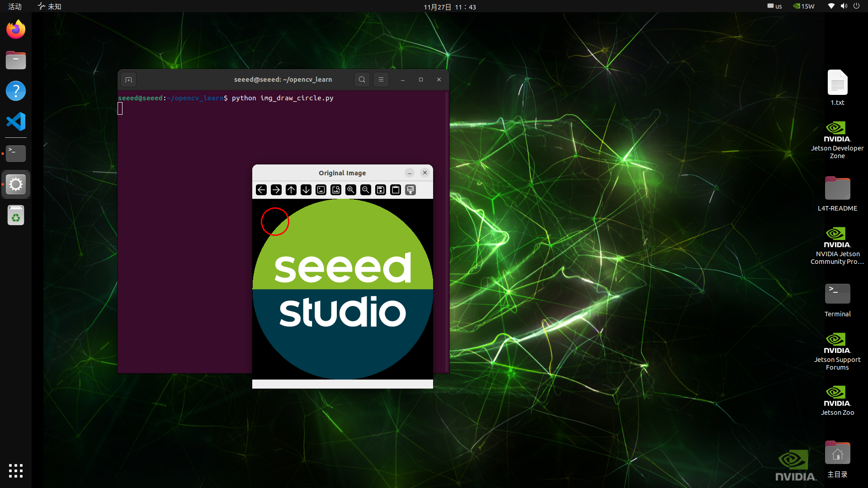Image resolution: width=868 pixels, height=488 pixels.
Task: Open the 未知 app menu in top bar
Action: click(x=50, y=6)
